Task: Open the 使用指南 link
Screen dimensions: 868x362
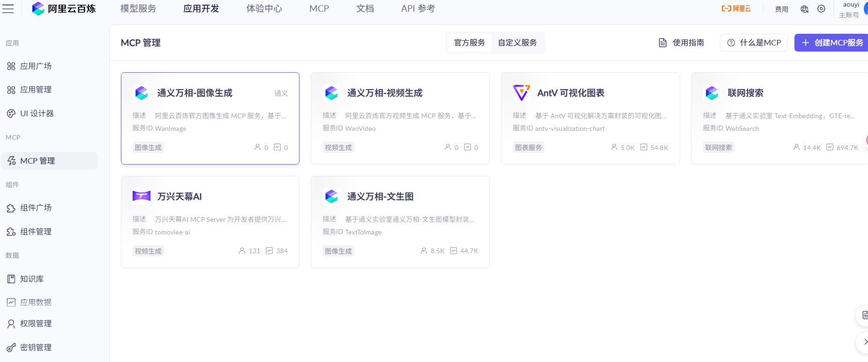Action: [681, 43]
